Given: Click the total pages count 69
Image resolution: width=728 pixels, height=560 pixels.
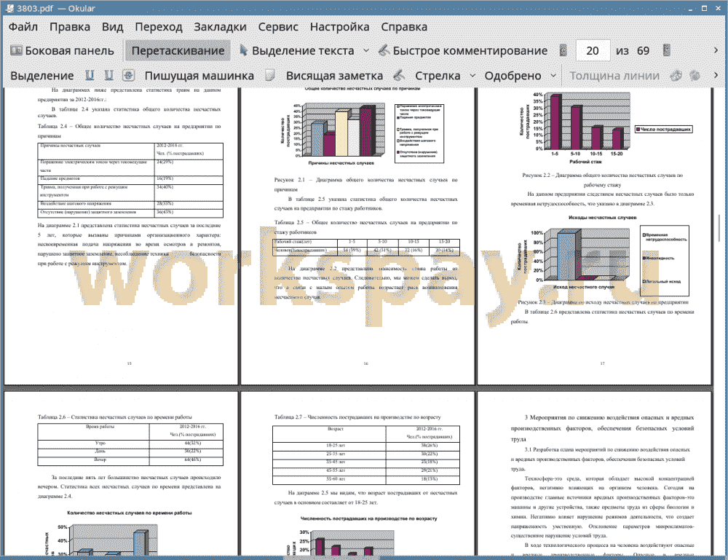Looking at the screenshot, I should click(643, 51).
